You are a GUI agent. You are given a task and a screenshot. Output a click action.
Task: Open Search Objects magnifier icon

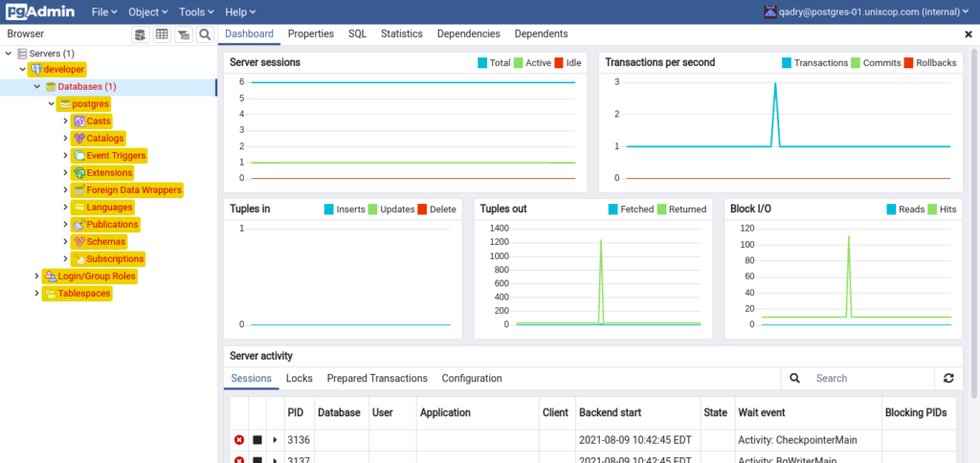(205, 34)
